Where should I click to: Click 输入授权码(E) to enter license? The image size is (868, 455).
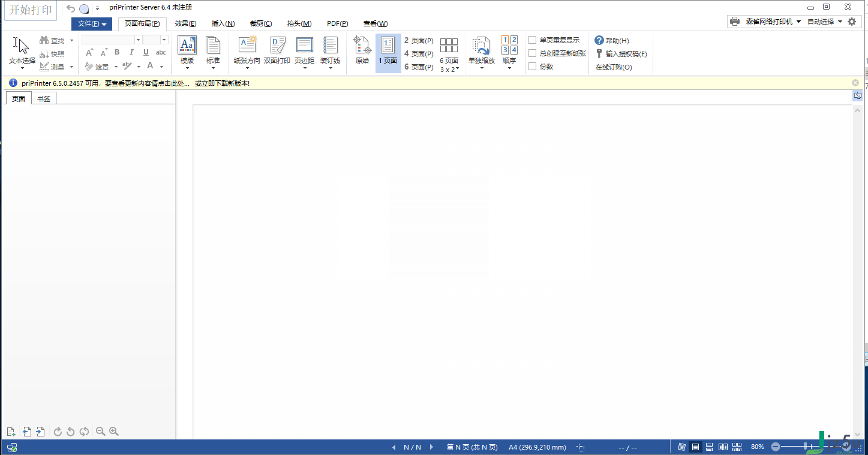click(621, 54)
